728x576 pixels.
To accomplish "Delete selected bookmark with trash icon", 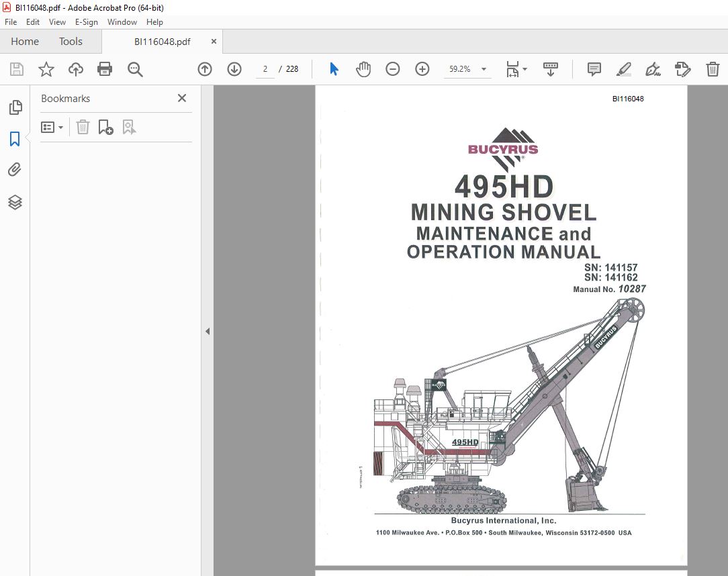I will click(83, 127).
